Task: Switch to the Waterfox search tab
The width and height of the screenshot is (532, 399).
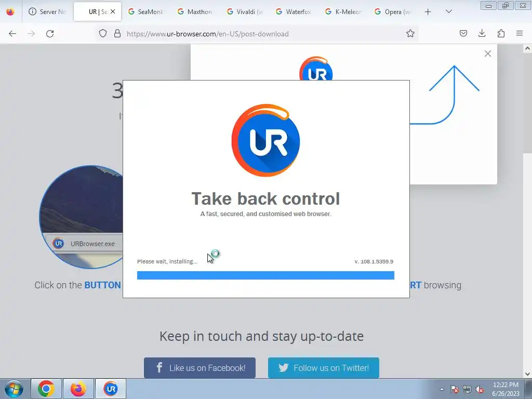Action: [294, 12]
